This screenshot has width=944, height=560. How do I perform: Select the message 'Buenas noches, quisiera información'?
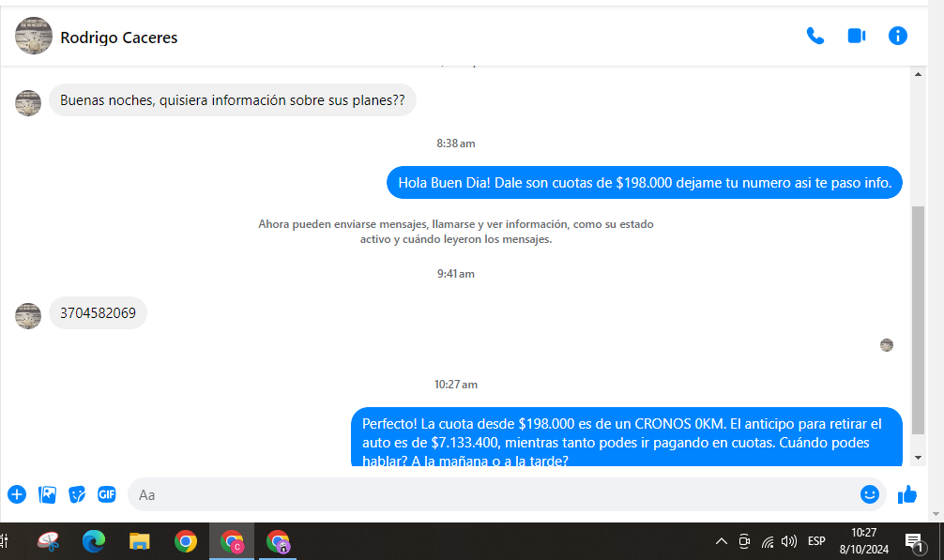[233, 99]
